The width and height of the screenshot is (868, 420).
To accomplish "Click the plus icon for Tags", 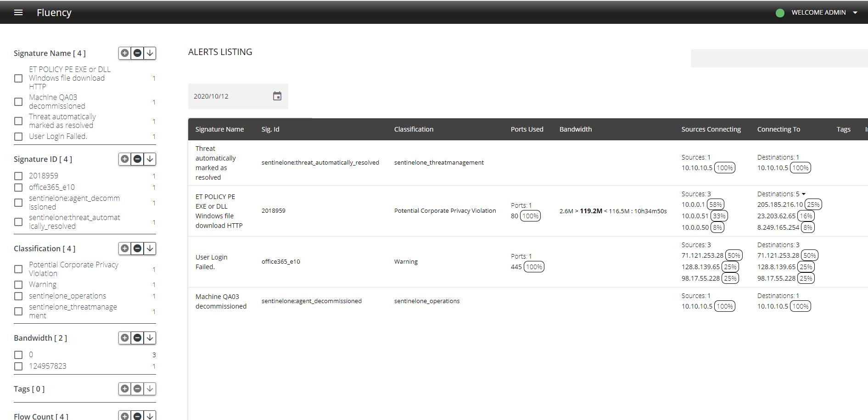I will (125, 389).
